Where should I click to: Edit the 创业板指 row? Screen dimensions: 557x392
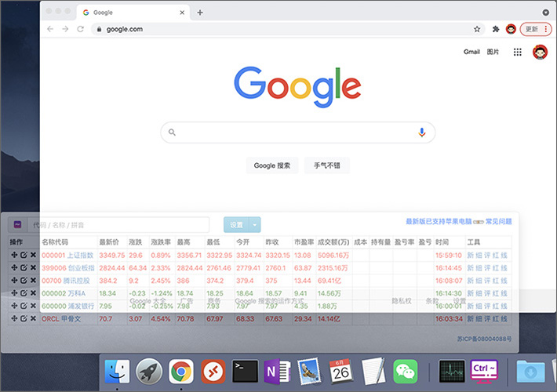click(24, 267)
